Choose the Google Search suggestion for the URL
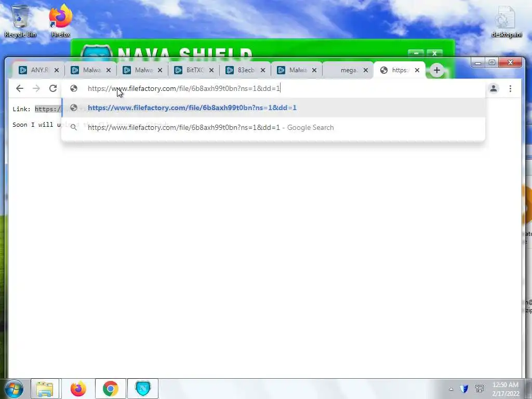Viewport: 532px width, 399px height. click(273, 128)
